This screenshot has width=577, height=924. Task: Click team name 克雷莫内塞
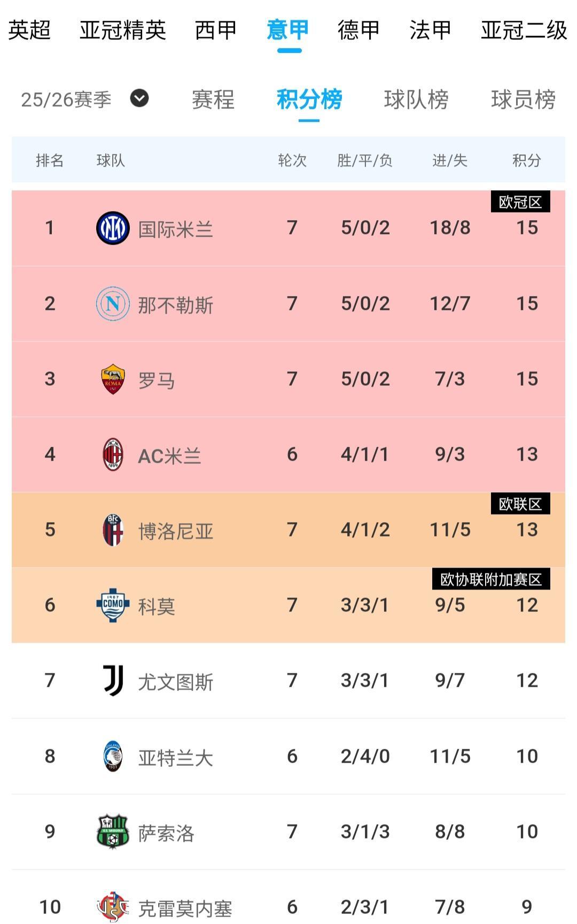click(185, 908)
